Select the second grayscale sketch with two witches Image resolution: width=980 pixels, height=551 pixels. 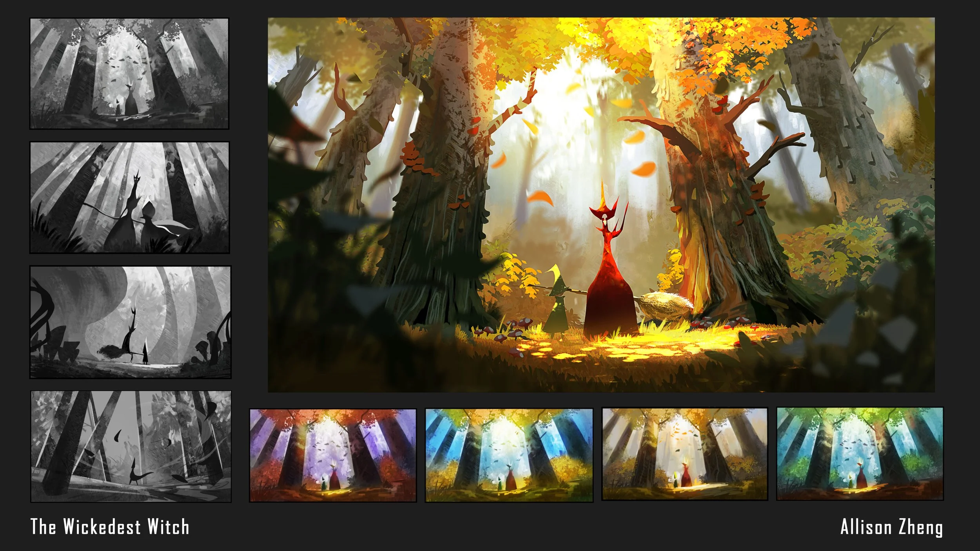[129, 198]
